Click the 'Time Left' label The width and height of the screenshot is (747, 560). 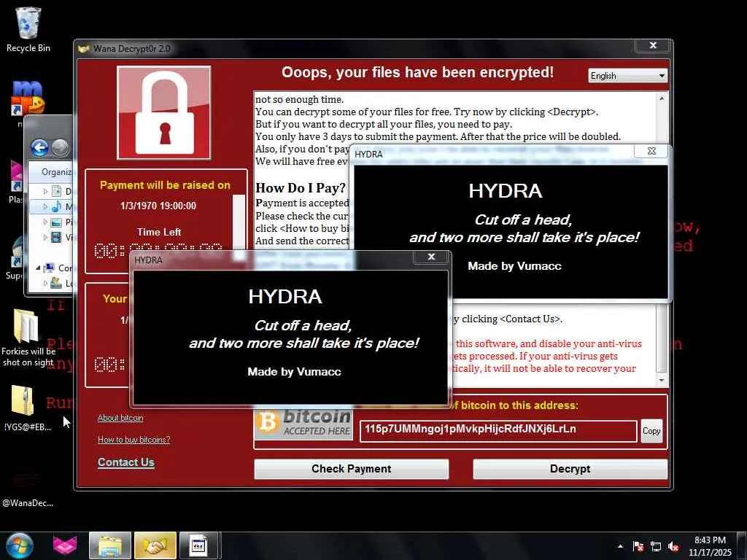click(x=158, y=232)
